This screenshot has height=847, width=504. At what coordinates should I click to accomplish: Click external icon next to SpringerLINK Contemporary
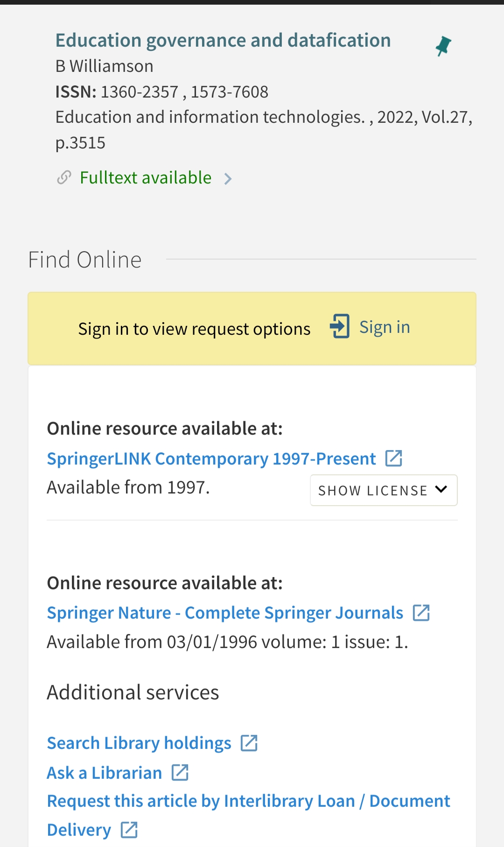pyautogui.click(x=393, y=459)
